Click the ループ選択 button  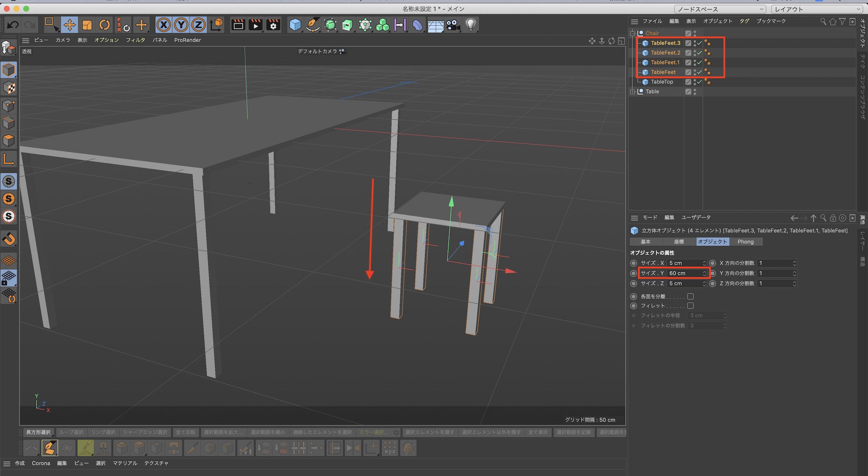tap(71, 432)
